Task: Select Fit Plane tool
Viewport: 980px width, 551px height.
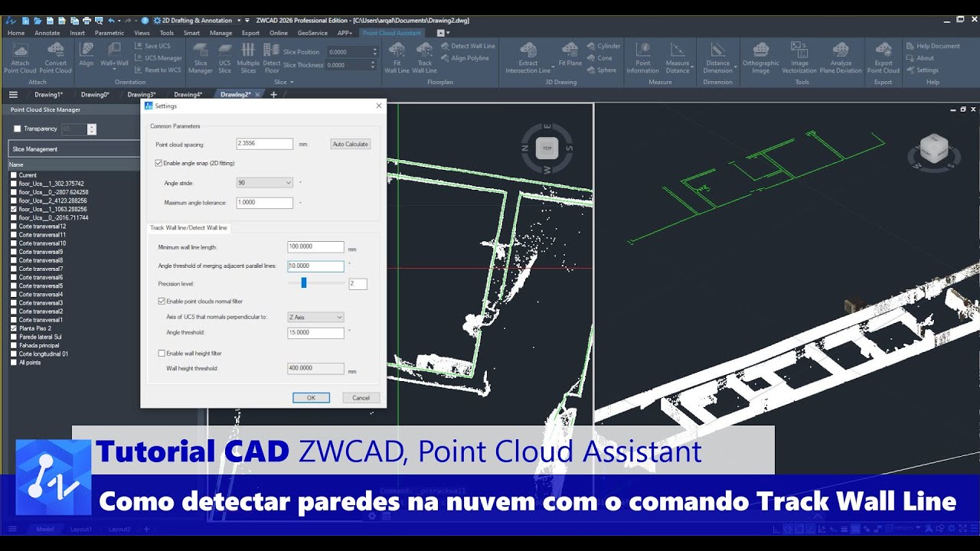Action: pyautogui.click(x=570, y=54)
